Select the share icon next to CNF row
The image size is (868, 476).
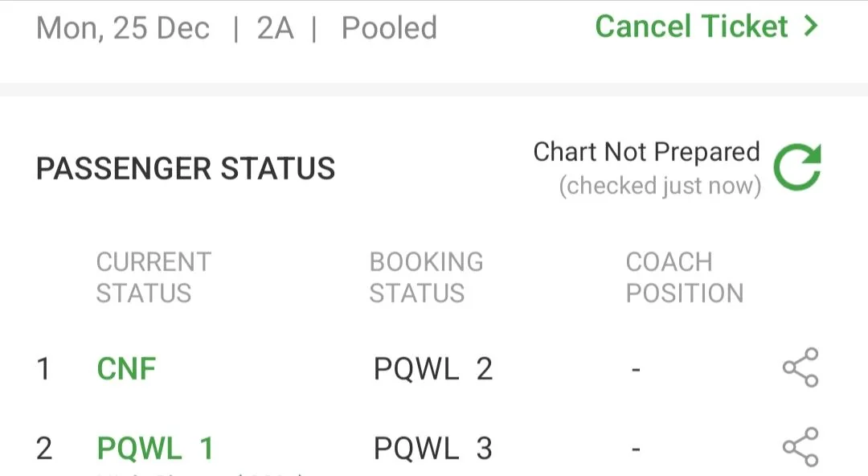800,368
